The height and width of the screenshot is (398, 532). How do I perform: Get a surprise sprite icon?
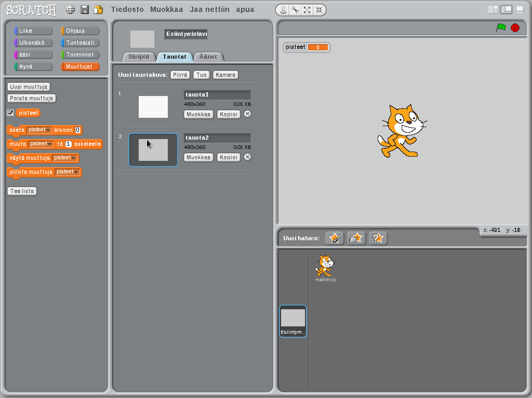378,238
